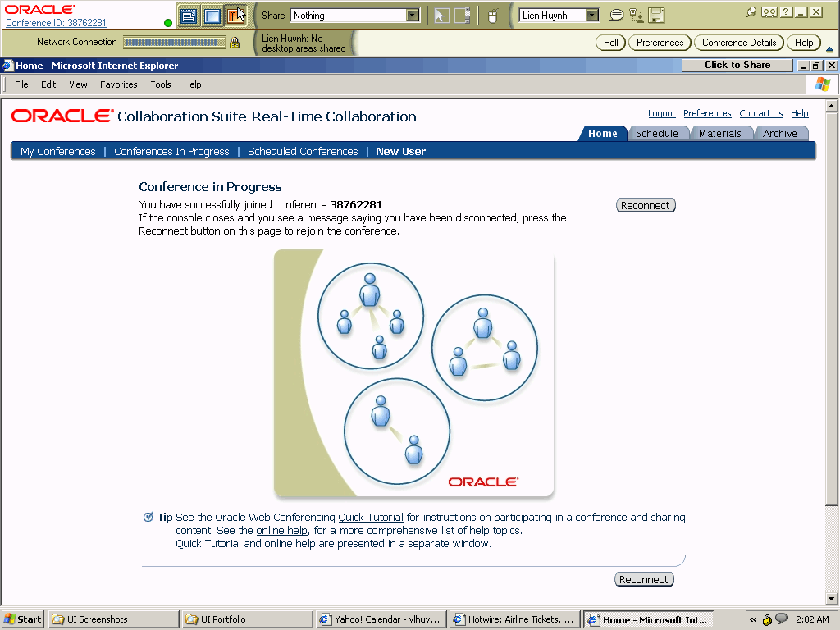The image size is (840, 630).
Task: Open the Poll button
Action: (x=610, y=43)
